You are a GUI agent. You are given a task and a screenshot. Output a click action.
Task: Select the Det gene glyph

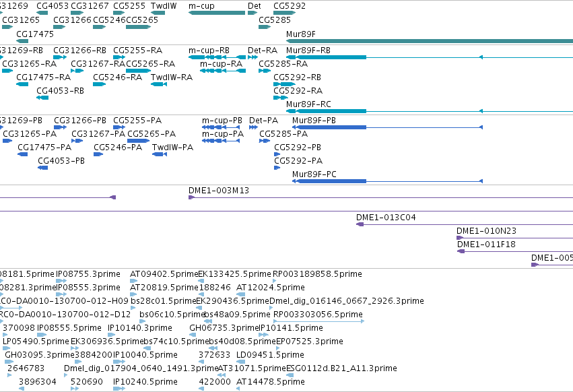click(x=252, y=13)
